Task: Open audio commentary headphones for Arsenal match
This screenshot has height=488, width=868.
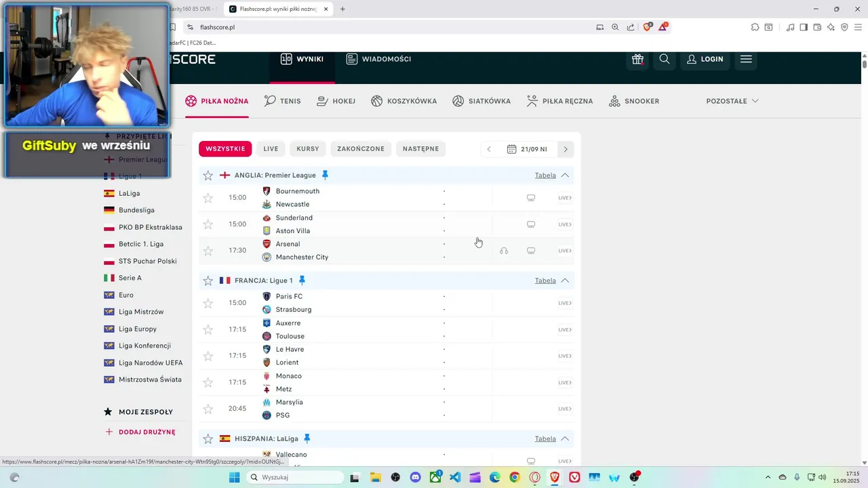Action: pyautogui.click(x=504, y=251)
